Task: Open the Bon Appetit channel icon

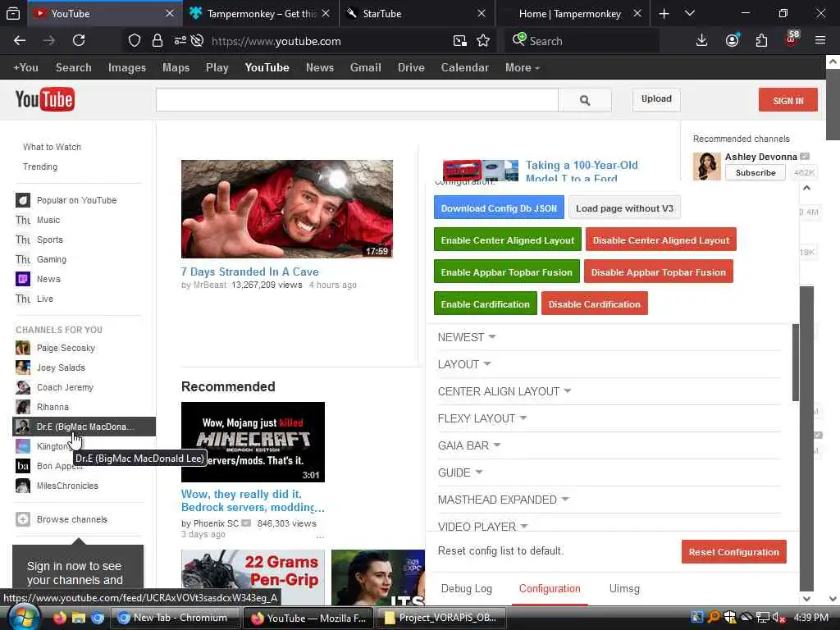Action: pos(22,466)
